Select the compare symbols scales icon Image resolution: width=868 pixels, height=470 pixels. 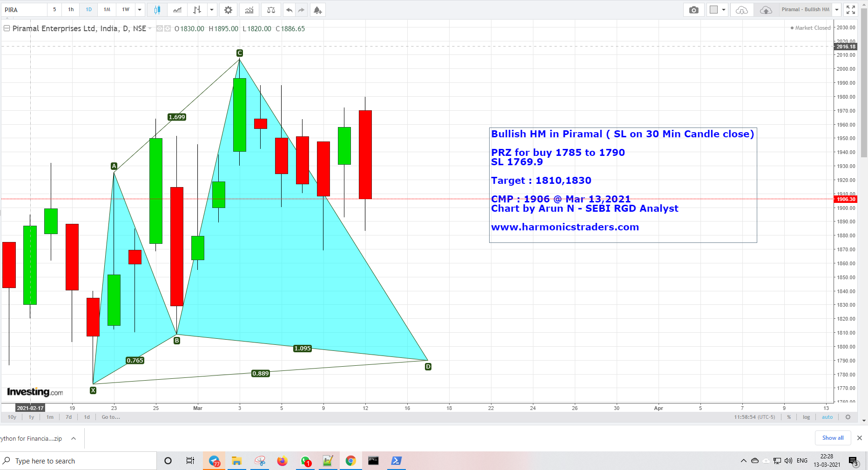(270, 10)
